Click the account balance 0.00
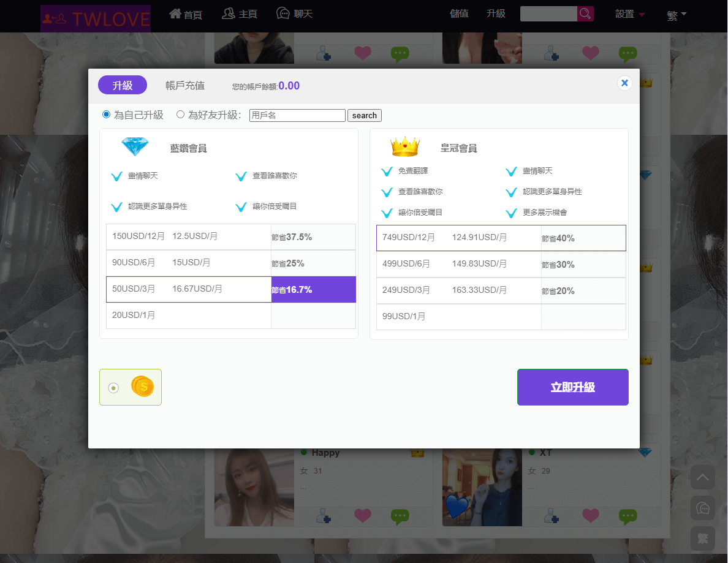 [x=289, y=86]
